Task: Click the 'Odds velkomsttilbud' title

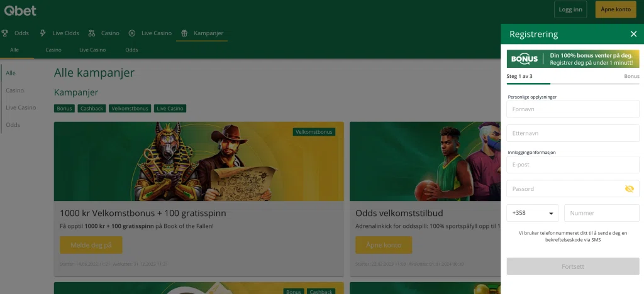Action: 399,213
